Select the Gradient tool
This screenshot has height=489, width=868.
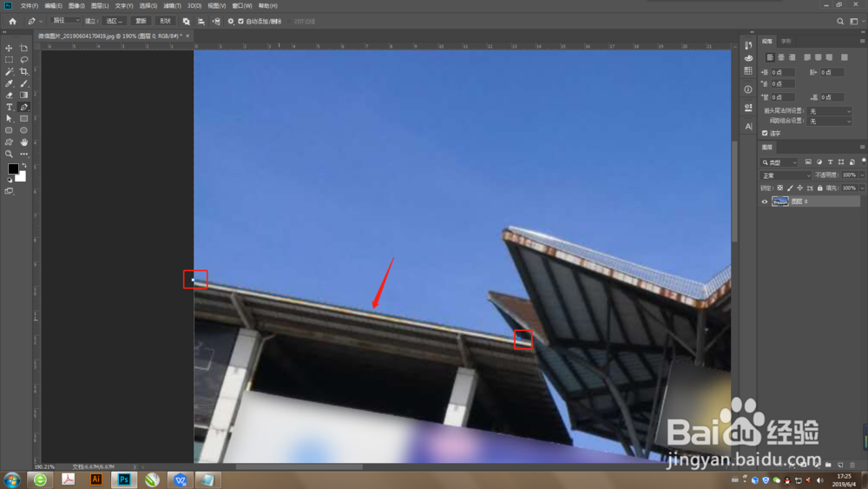point(23,96)
